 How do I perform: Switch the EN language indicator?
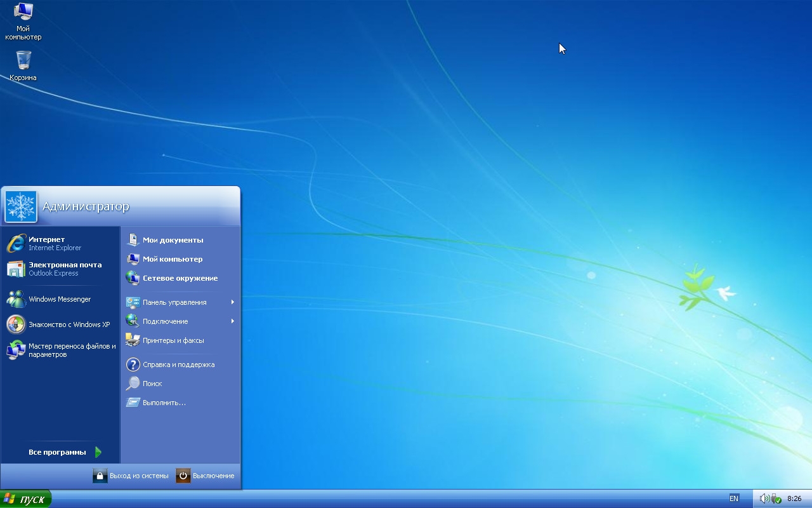734,499
